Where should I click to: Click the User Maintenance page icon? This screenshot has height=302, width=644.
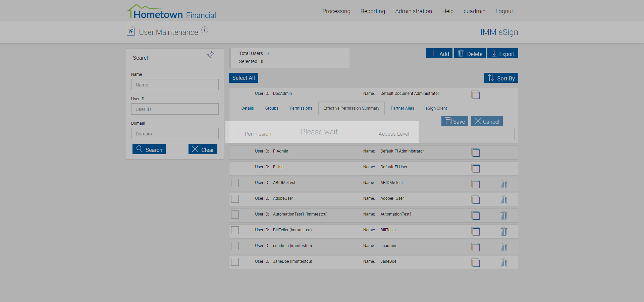coord(130,31)
